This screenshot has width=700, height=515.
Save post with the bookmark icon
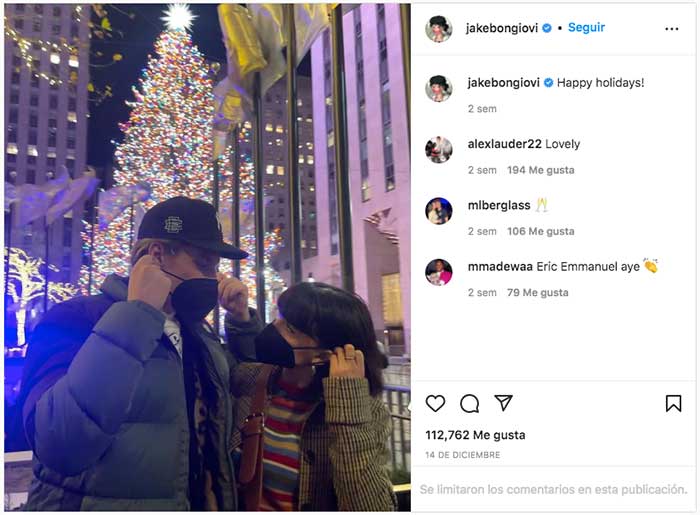point(673,403)
